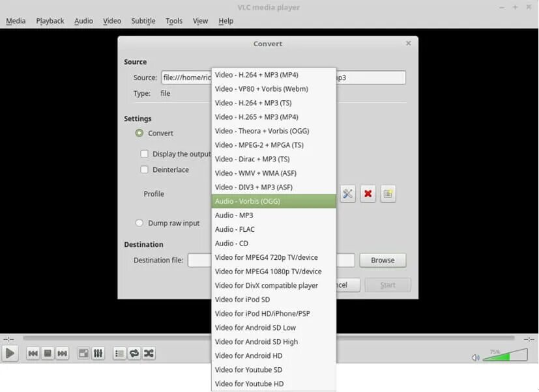The width and height of the screenshot is (539, 392).
Task: Delete selected profile red X icon
Action: (368, 194)
